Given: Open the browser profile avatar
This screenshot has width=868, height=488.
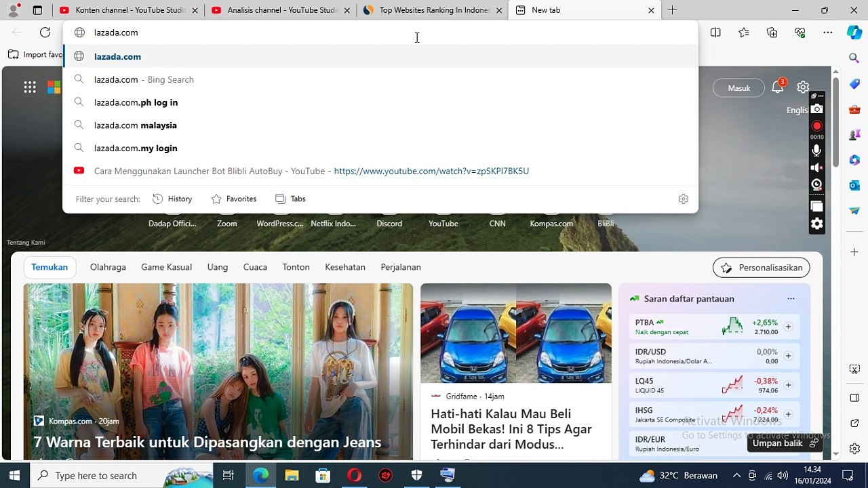Looking at the screenshot, I should 13,10.
